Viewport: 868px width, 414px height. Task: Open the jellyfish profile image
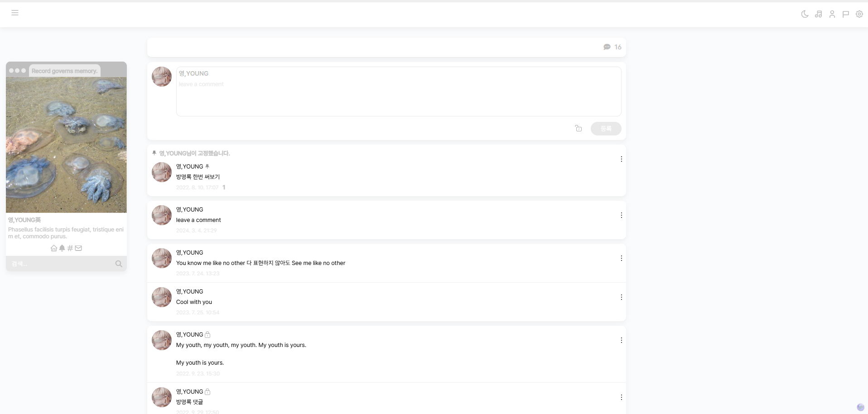(66, 144)
